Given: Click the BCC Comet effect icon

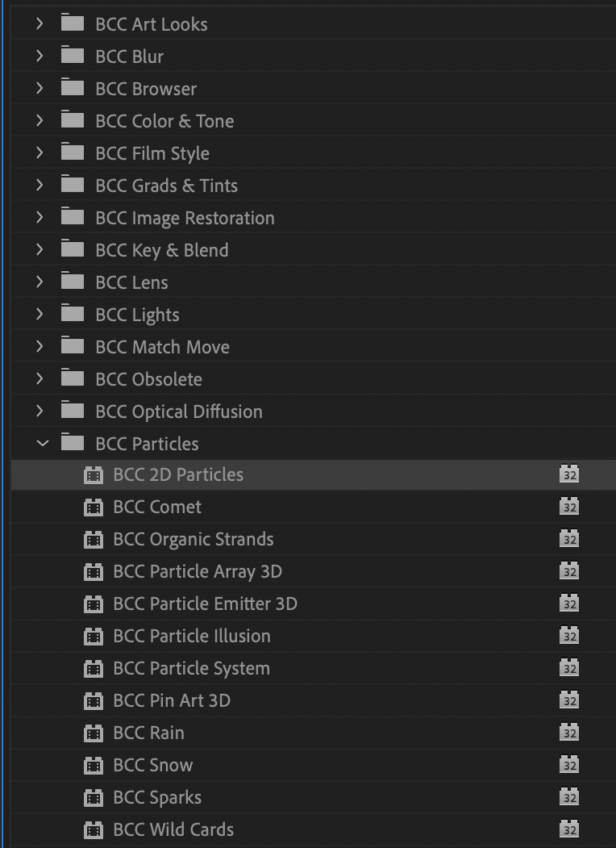Looking at the screenshot, I should pyautogui.click(x=94, y=508).
